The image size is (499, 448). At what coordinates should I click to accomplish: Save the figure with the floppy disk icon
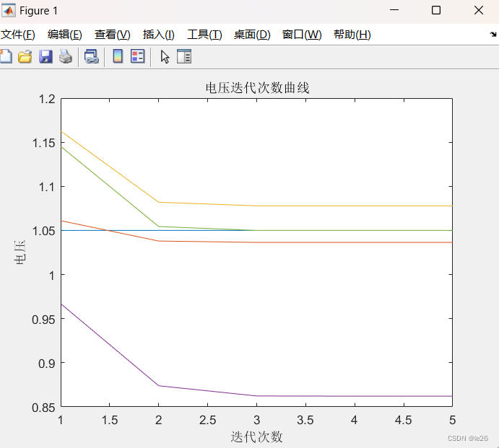coord(45,56)
